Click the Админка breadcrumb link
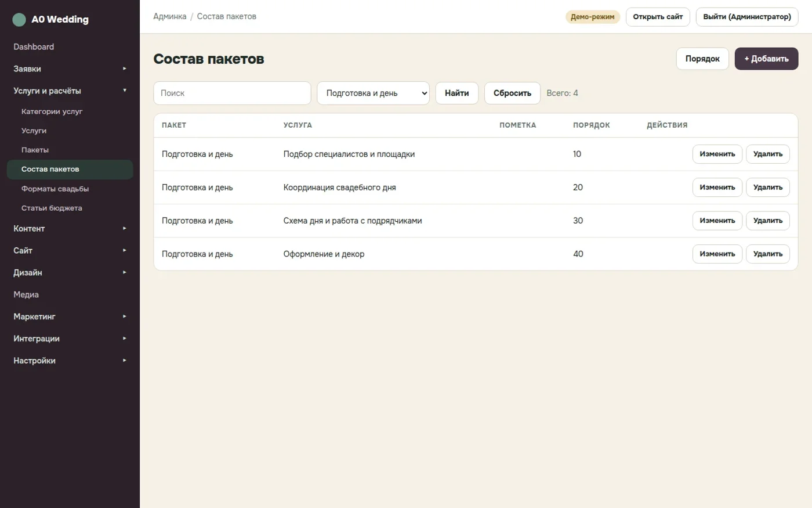 170,16
